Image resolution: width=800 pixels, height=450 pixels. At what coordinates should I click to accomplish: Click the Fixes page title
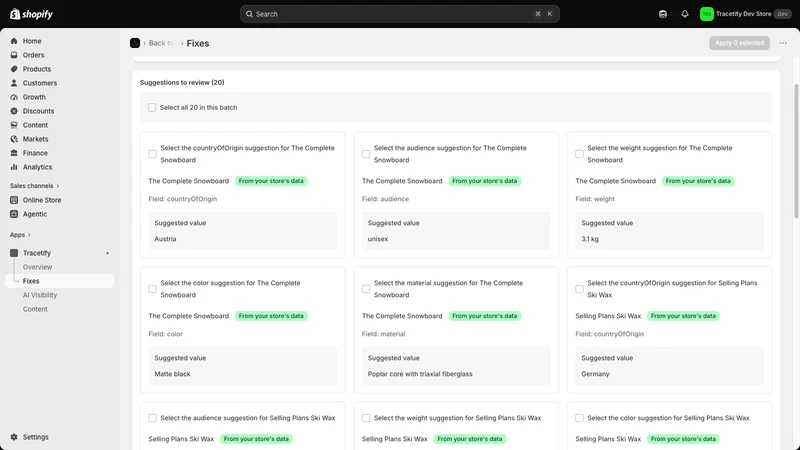click(x=198, y=43)
